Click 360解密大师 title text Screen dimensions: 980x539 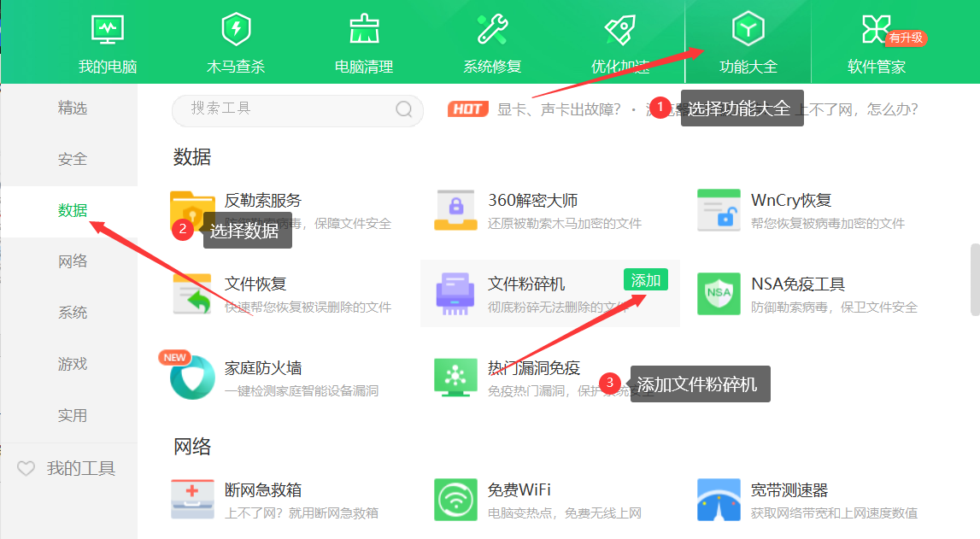click(x=532, y=201)
